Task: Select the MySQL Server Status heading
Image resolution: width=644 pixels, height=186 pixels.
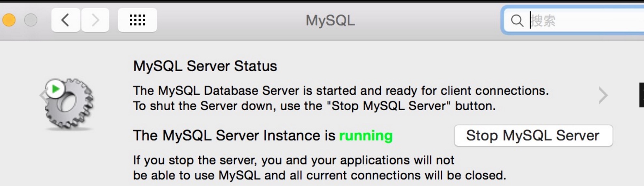Action: 205,66
